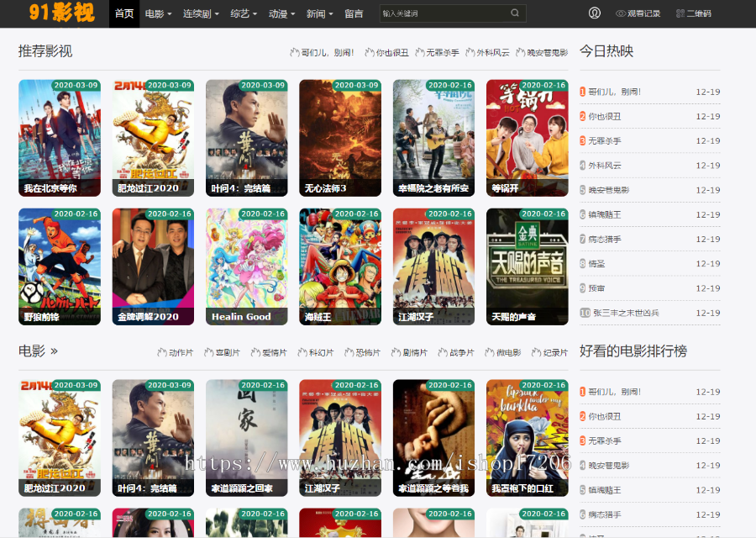
Task: Click hot tag 哥们儿，别闹! in 推荐影视 header
Action: (322, 53)
